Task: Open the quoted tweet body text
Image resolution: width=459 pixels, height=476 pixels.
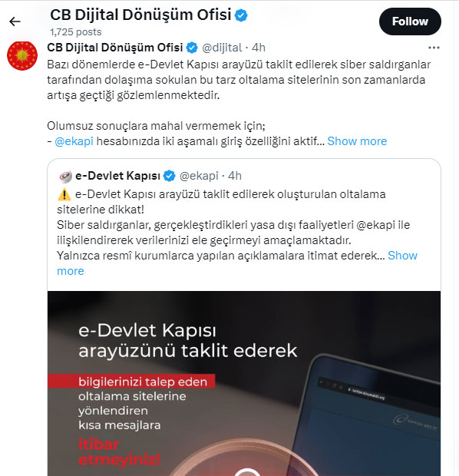Action: pyautogui.click(x=236, y=233)
